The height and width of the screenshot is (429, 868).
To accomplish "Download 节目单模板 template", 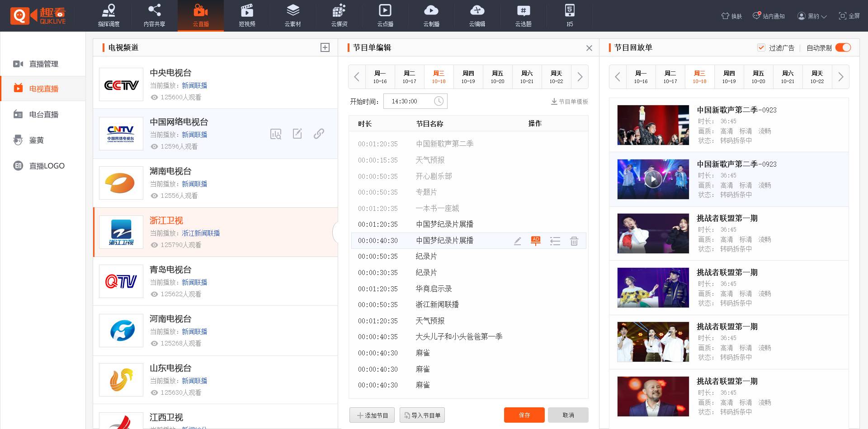I will (570, 102).
